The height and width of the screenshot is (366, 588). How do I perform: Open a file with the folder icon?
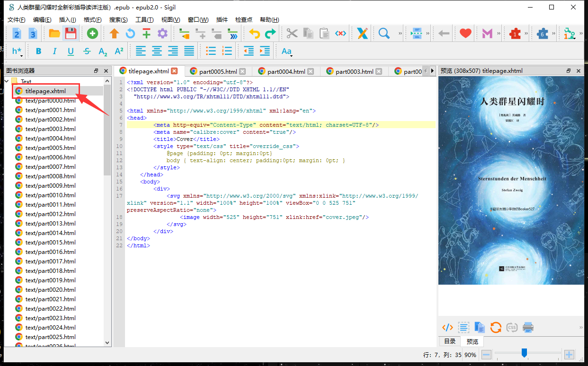(x=54, y=34)
